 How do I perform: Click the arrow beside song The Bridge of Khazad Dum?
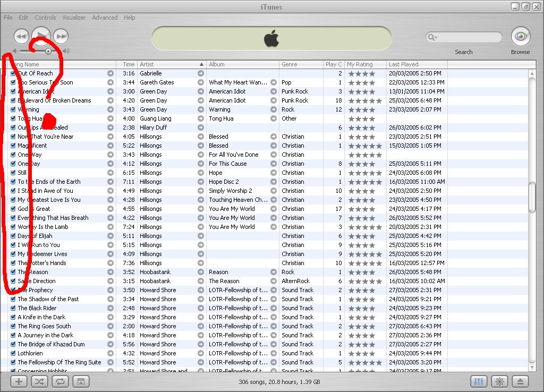110,344
